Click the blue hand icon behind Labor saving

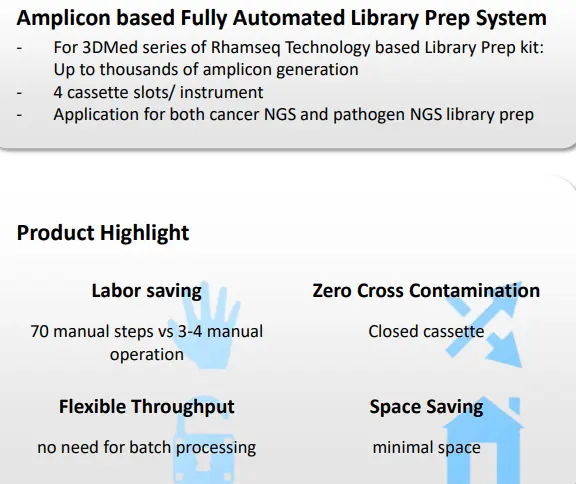click(206, 325)
